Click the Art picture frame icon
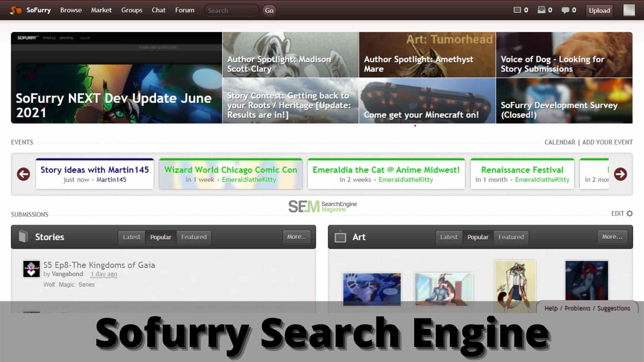This screenshot has height=362, width=644. coord(340,237)
